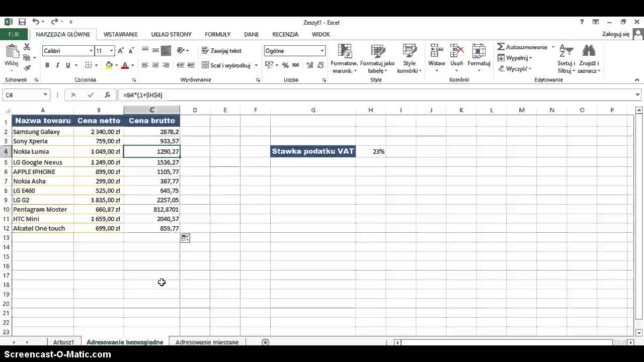Click the bottom align icon

pos(166,50)
